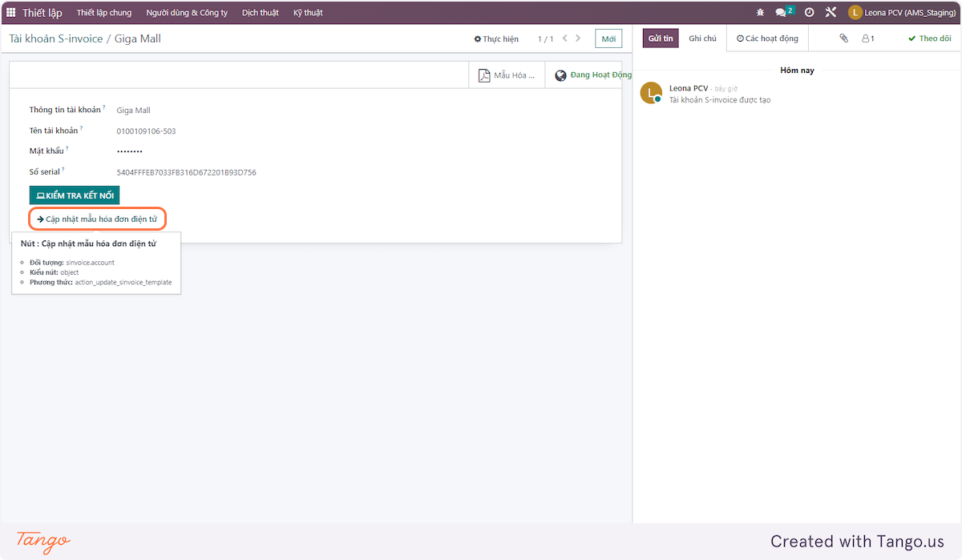Image resolution: width=962 pixels, height=560 pixels.
Task: Click Thông tin tài khoản field Giga Mall
Action: pos(133,111)
